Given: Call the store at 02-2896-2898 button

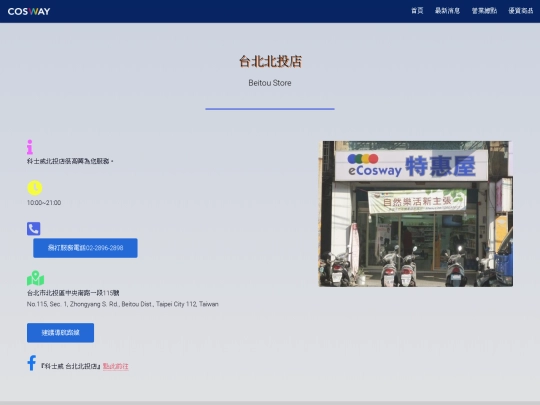Looking at the screenshot, I should [85, 248].
